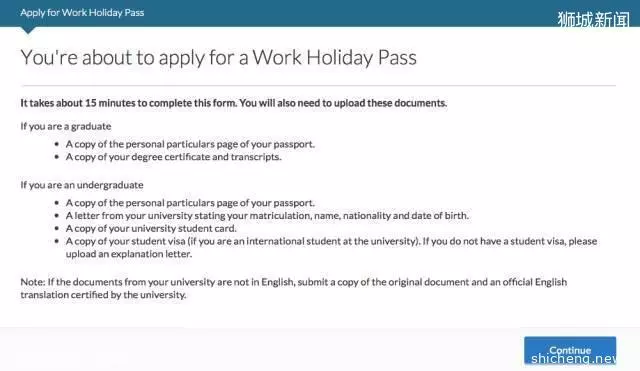The width and height of the screenshot is (640, 371).
Task: Click the university letter matriculation bullet
Action: [x=267, y=215]
